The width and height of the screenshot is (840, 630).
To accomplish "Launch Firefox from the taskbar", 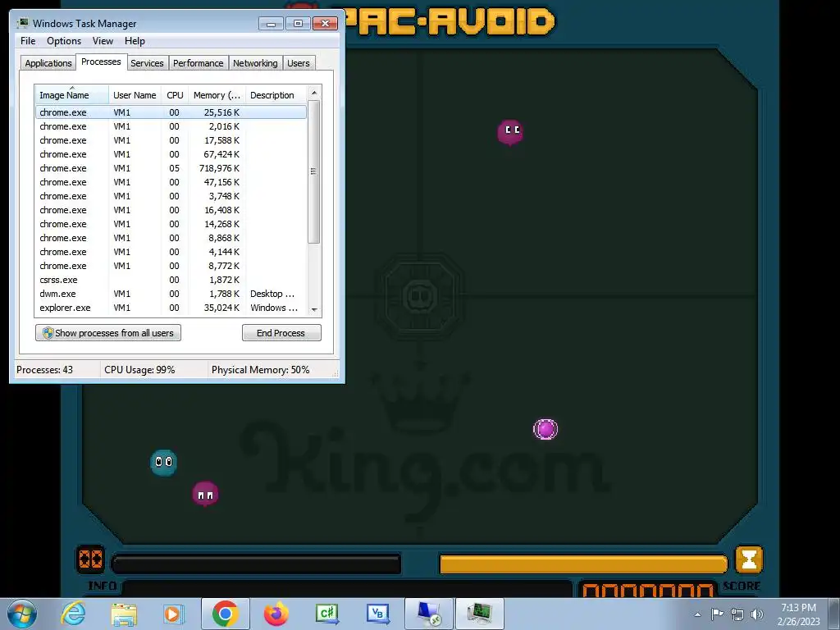I will tap(276, 614).
